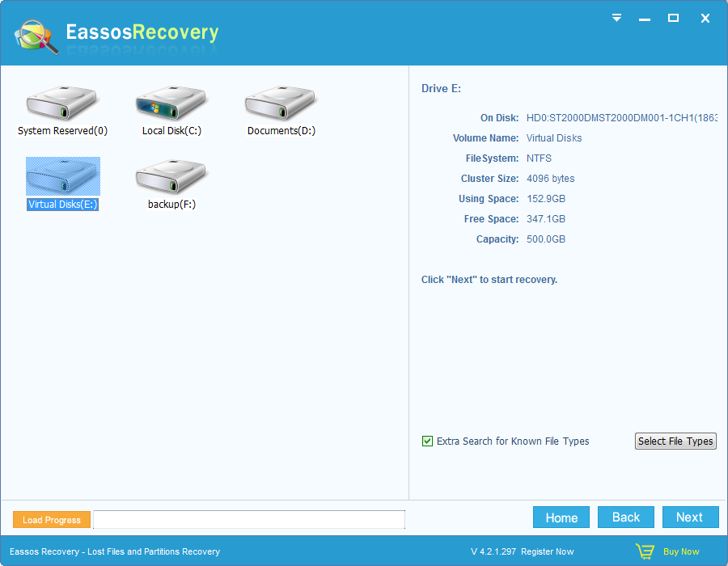Select the Local Disk(C:) drive icon
The width and height of the screenshot is (728, 566).
pyautogui.click(x=171, y=103)
